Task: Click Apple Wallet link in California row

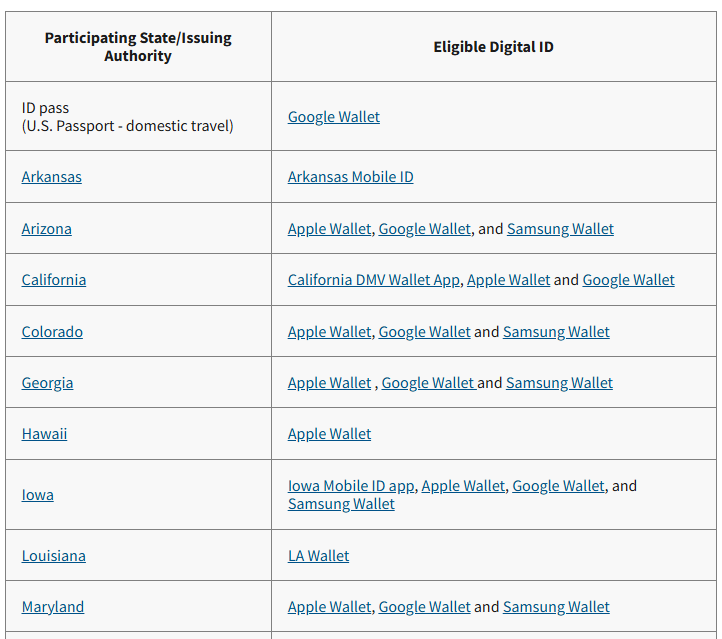Action: click(x=508, y=280)
